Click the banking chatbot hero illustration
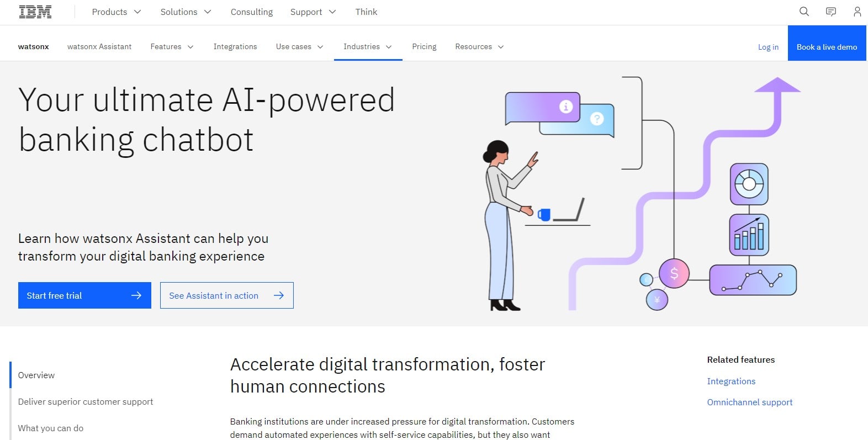 point(641,194)
